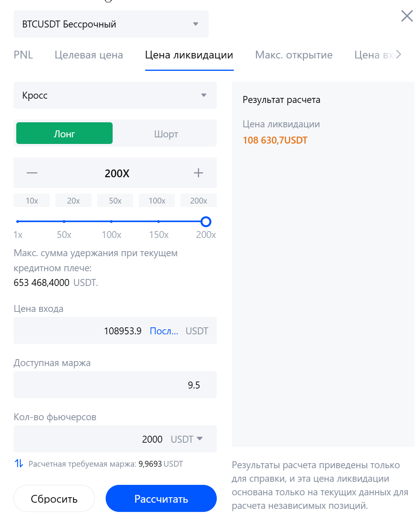
Task: Choose the 10x leverage preset
Action: click(x=32, y=200)
